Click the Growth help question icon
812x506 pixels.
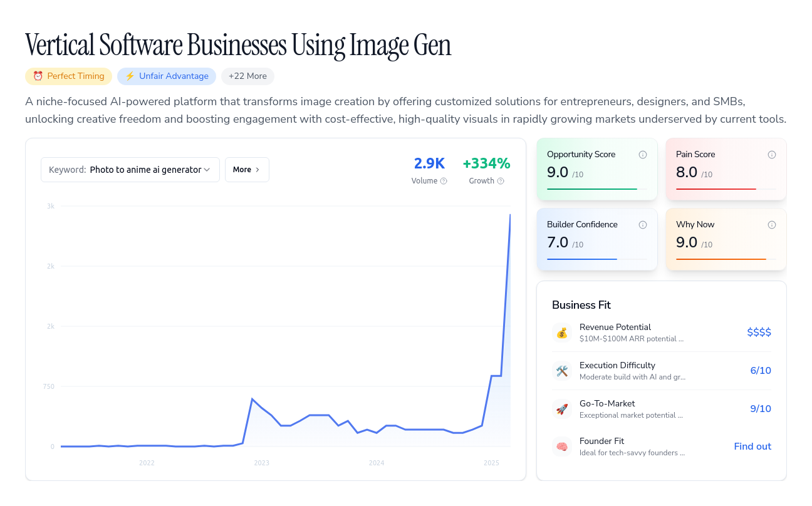point(500,181)
